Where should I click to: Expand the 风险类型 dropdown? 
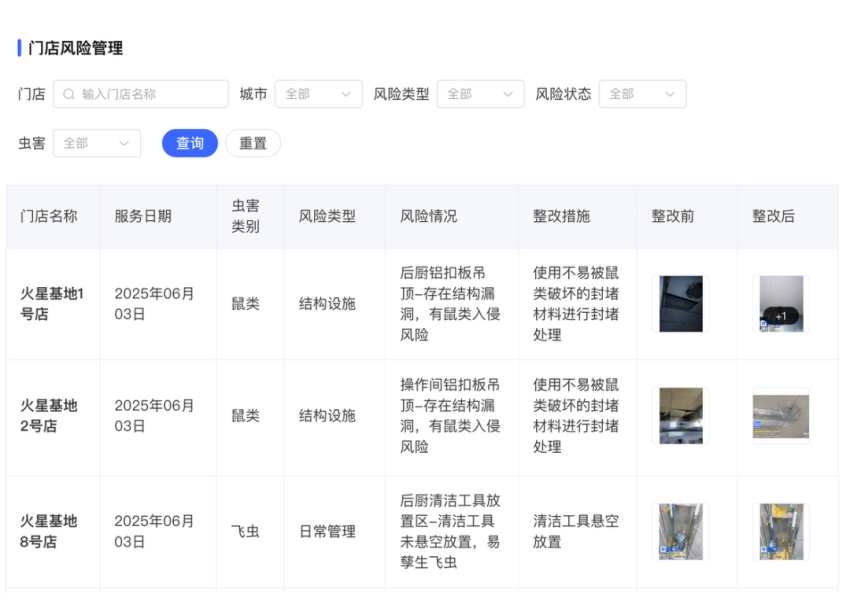[x=480, y=94]
